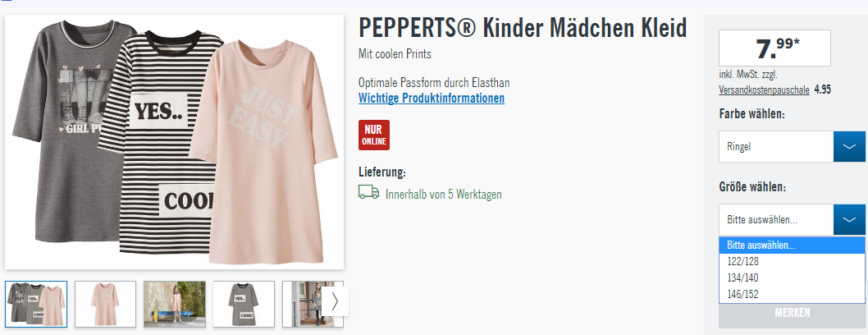Viewport: 868px width, 335px height.
Task: Click the red NUR ONLINE badge
Action: pos(374,135)
